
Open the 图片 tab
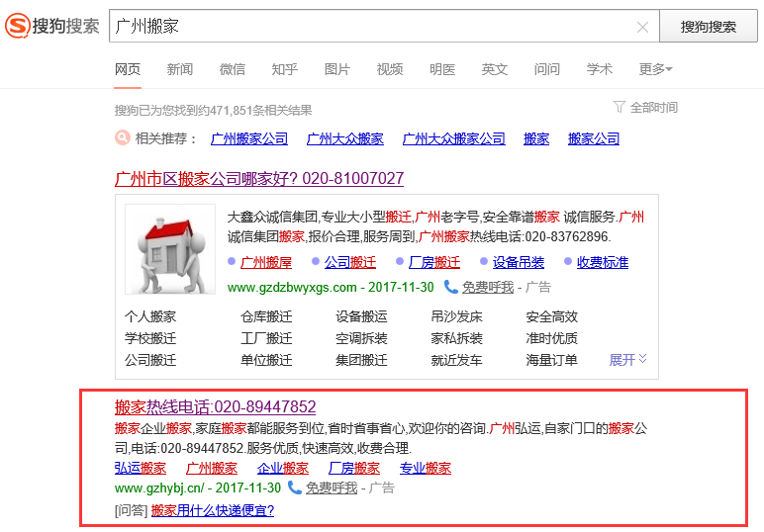point(337,69)
